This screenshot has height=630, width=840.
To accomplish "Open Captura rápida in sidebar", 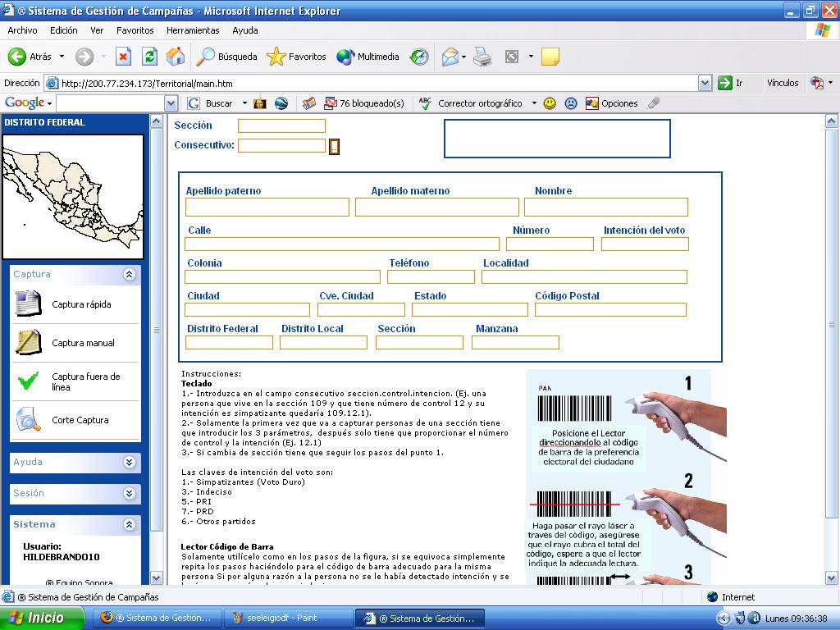I will pos(81,304).
